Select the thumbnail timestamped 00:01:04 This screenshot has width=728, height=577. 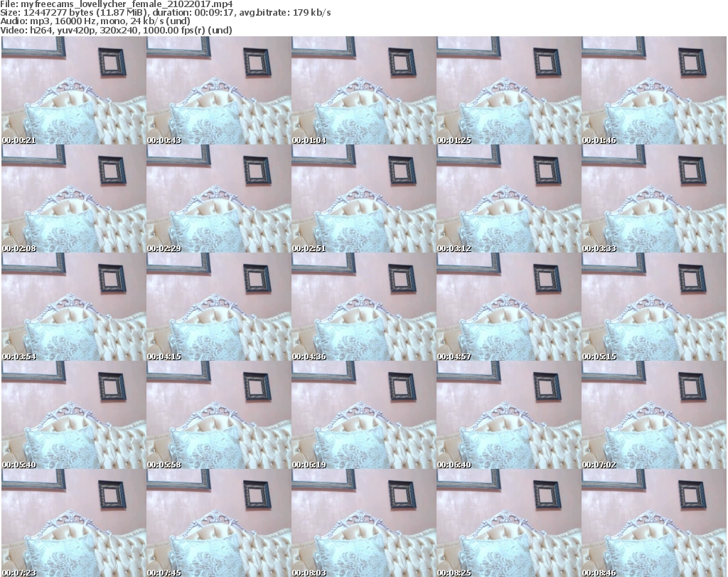(x=363, y=90)
